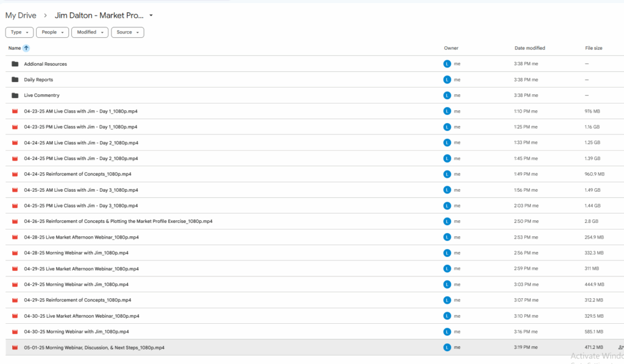The width and height of the screenshot is (624, 364).
Task: Click video icon for 04-23-25 AM Live Class
Action: coord(15,111)
